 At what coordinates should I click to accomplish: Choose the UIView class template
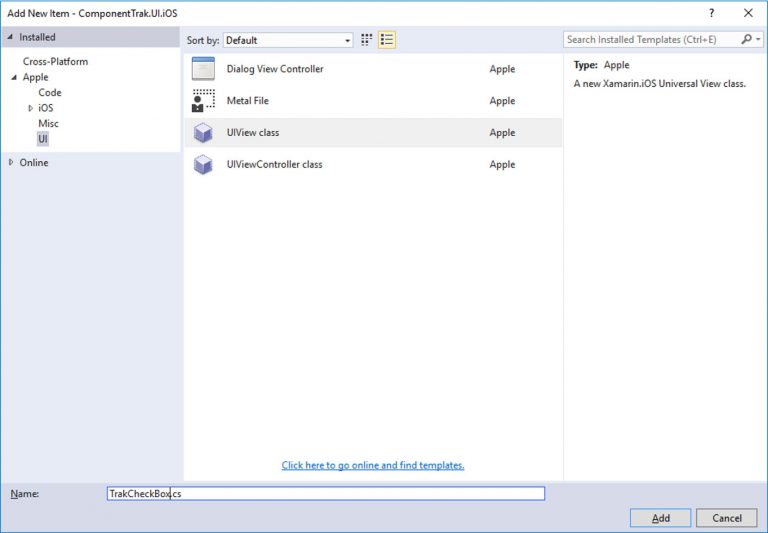[373, 132]
